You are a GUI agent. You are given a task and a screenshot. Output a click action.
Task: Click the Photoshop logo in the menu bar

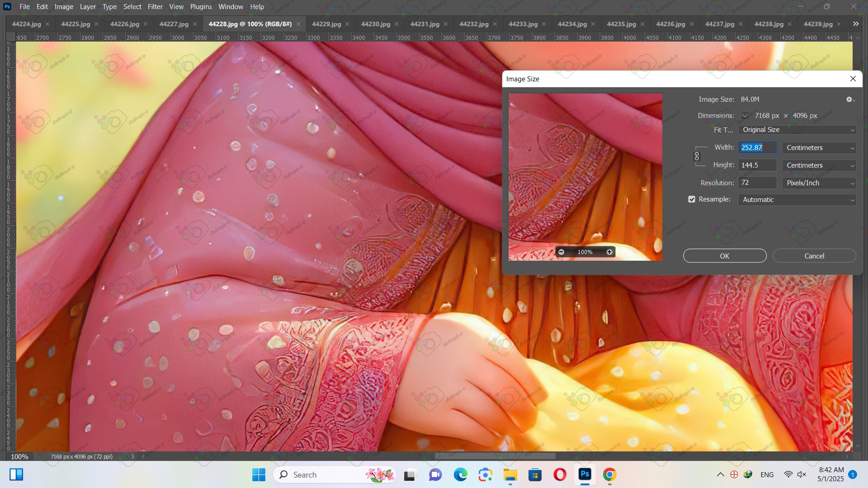[x=7, y=7]
